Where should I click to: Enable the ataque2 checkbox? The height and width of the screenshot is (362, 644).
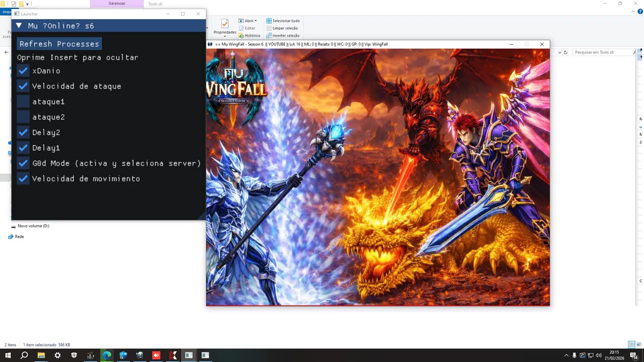point(23,117)
